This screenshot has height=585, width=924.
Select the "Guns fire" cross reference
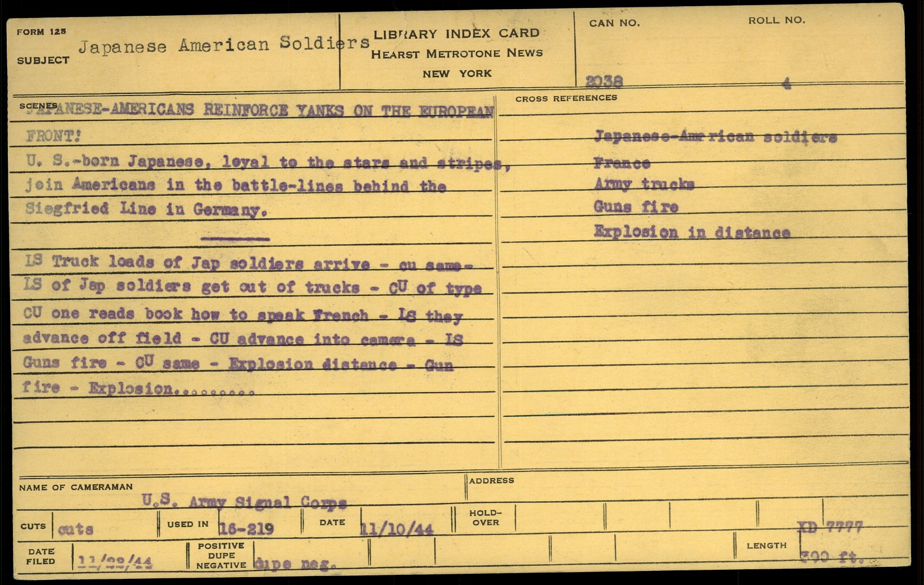coord(636,208)
